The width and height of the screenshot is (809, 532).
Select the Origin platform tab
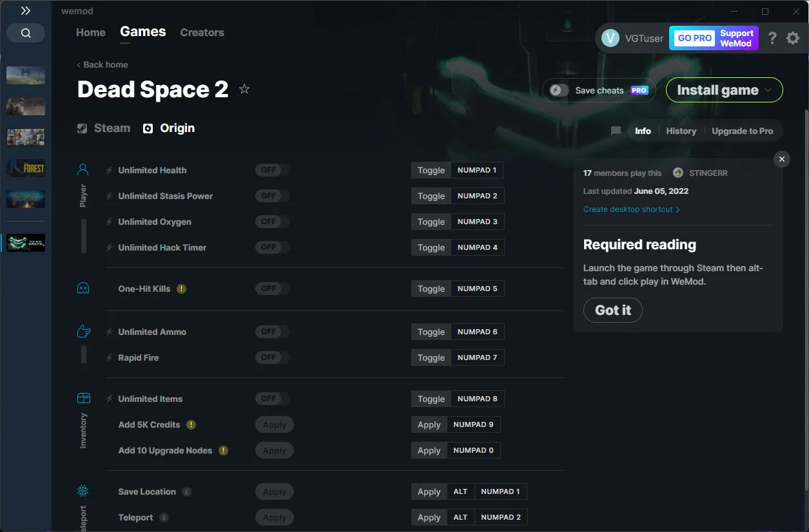pos(169,128)
